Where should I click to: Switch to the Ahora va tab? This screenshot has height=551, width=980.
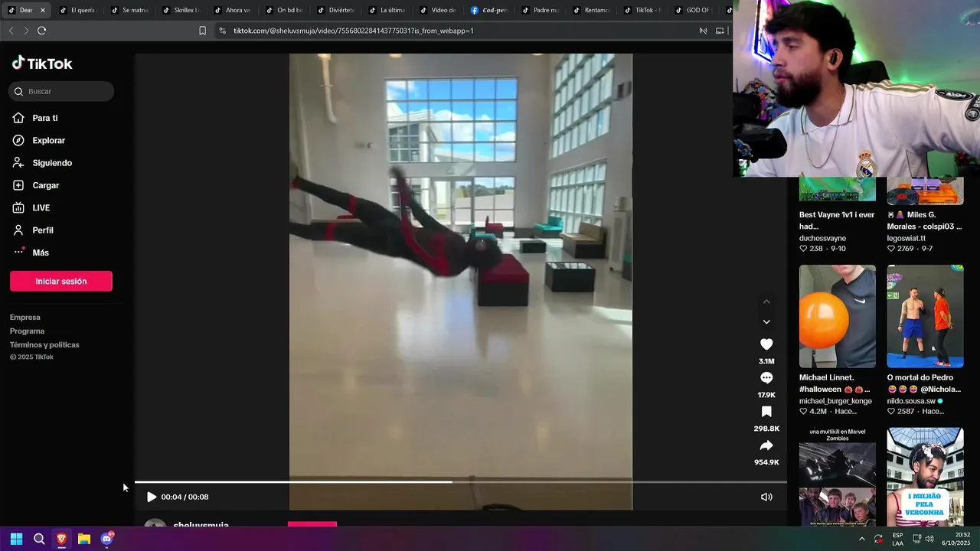[x=231, y=10]
